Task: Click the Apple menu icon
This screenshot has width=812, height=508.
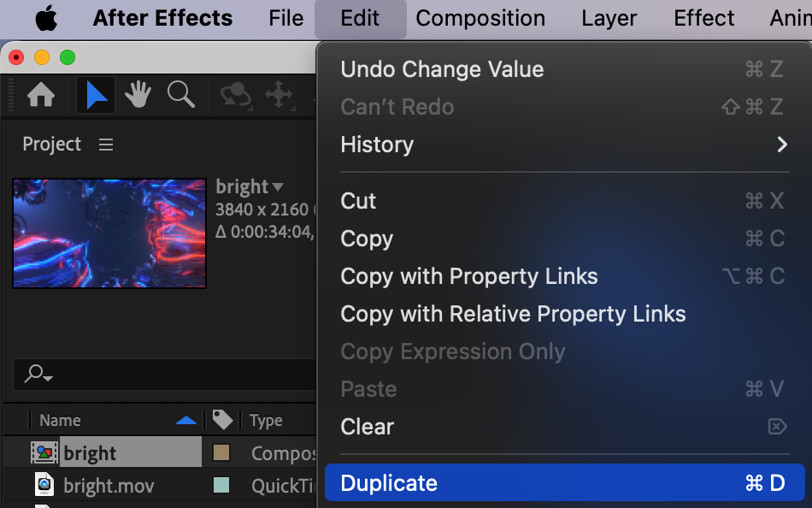Action: [x=46, y=18]
